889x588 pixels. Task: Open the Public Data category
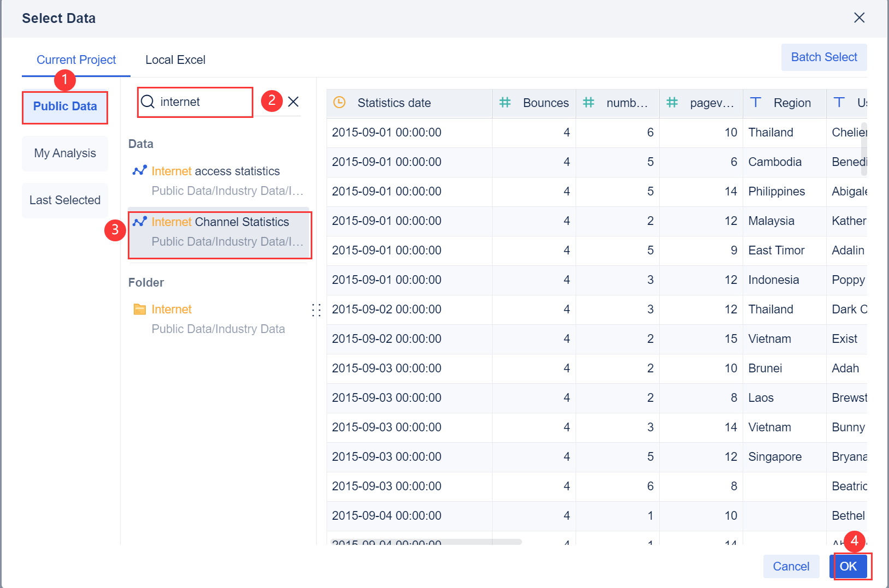[65, 107]
